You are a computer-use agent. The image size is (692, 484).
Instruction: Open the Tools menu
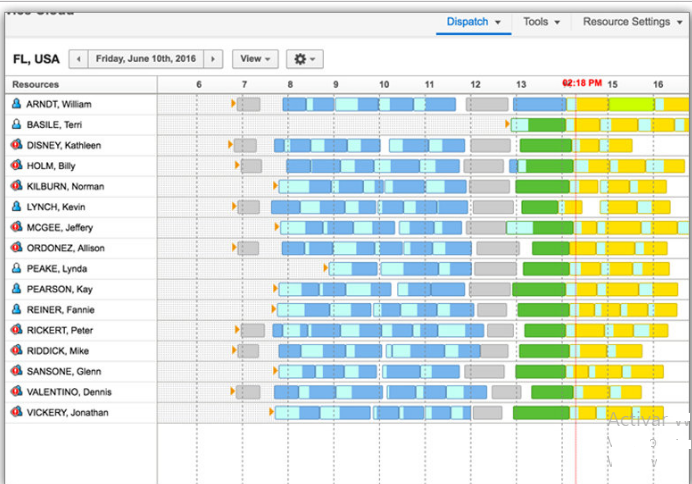(541, 22)
